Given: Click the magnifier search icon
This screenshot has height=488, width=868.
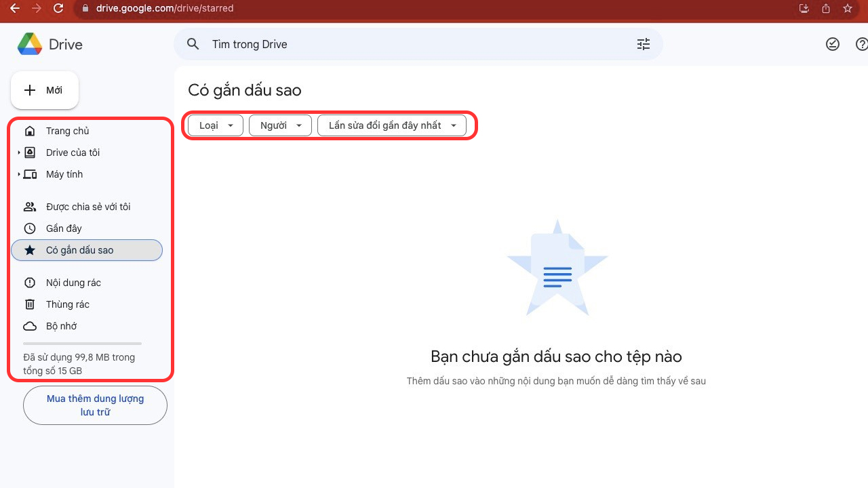Looking at the screenshot, I should tap(193, 44).
